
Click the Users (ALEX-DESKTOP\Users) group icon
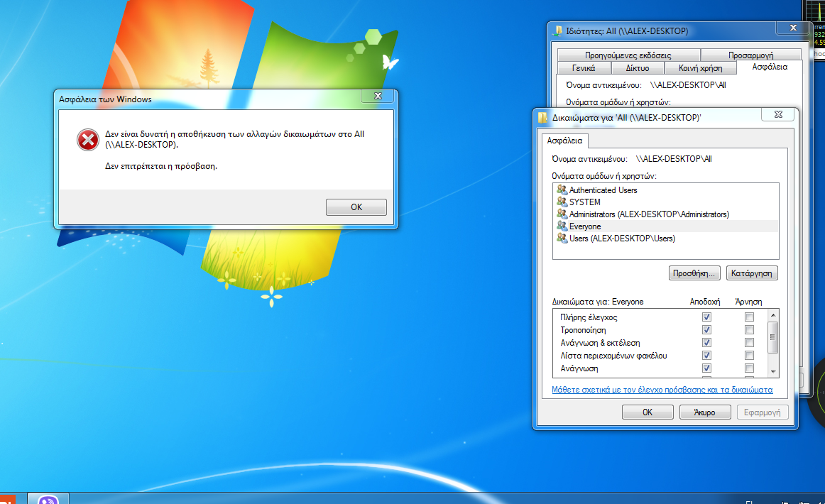562,239
